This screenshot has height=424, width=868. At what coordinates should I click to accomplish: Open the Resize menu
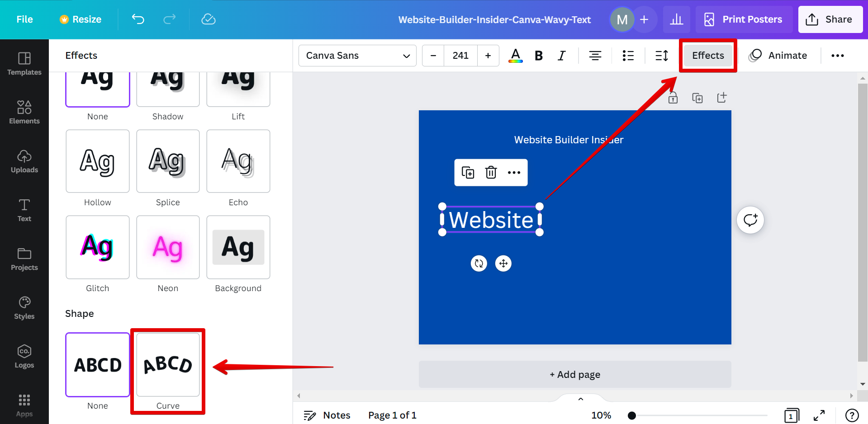[x=80, y=19]
